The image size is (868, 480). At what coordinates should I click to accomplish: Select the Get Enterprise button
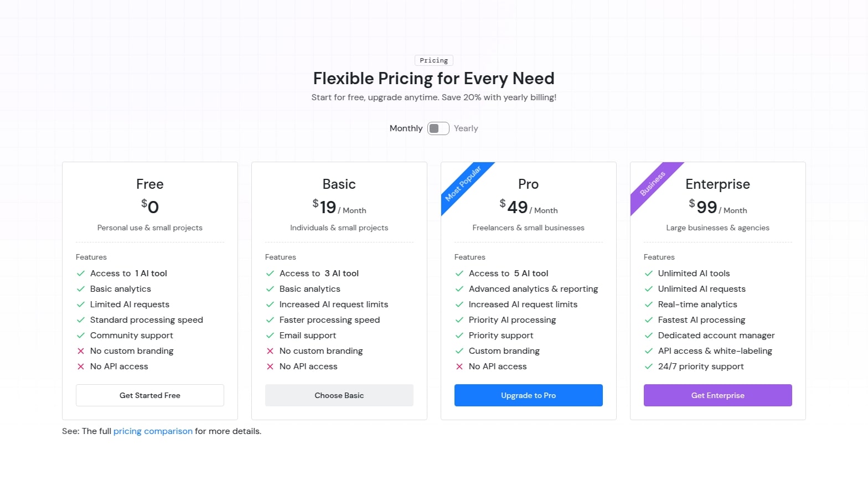pos(717,395)
